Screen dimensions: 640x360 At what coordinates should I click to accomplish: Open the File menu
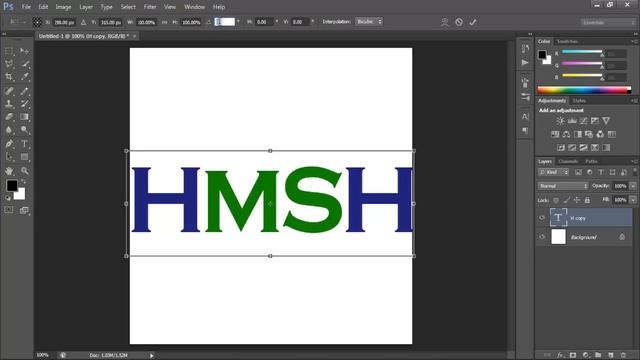click(x=26, y=7)
